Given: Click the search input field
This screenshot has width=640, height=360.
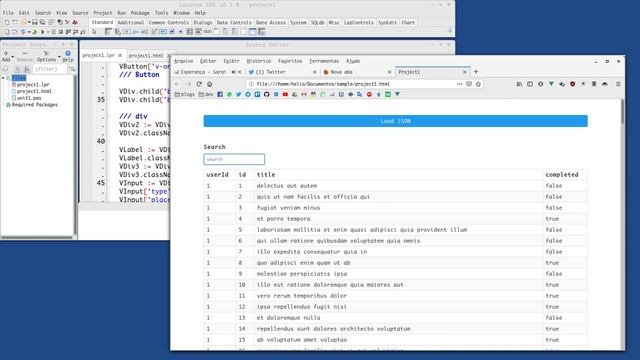Looking at the screenshot, I should [x=234, y=159].
